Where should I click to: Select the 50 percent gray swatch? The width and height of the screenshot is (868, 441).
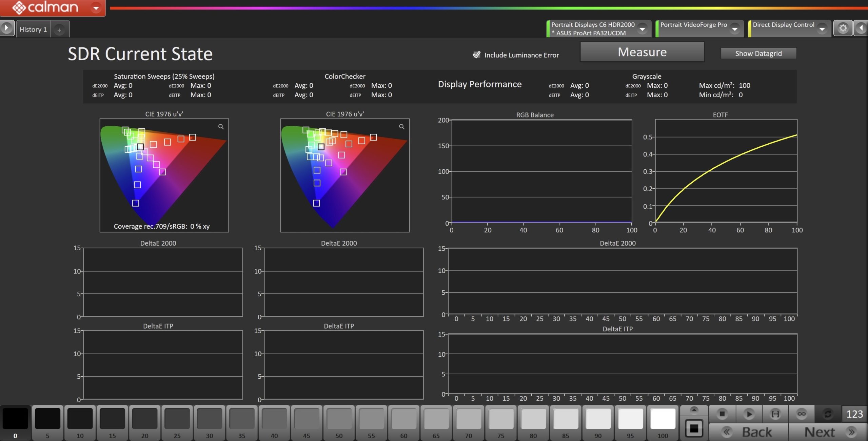(x=339, y=419)
